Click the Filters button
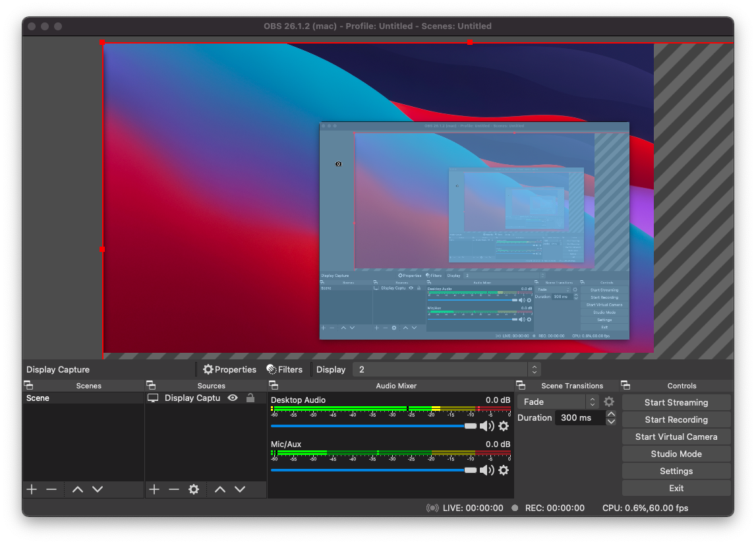Screen dimensions: 756x544 [284, 369]
